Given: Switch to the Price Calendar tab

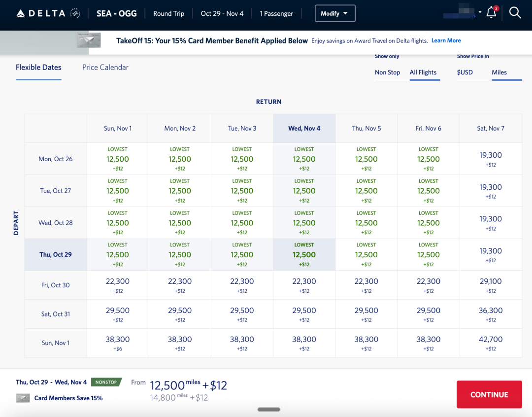Looking at the screenshot, I should (105, 68).
